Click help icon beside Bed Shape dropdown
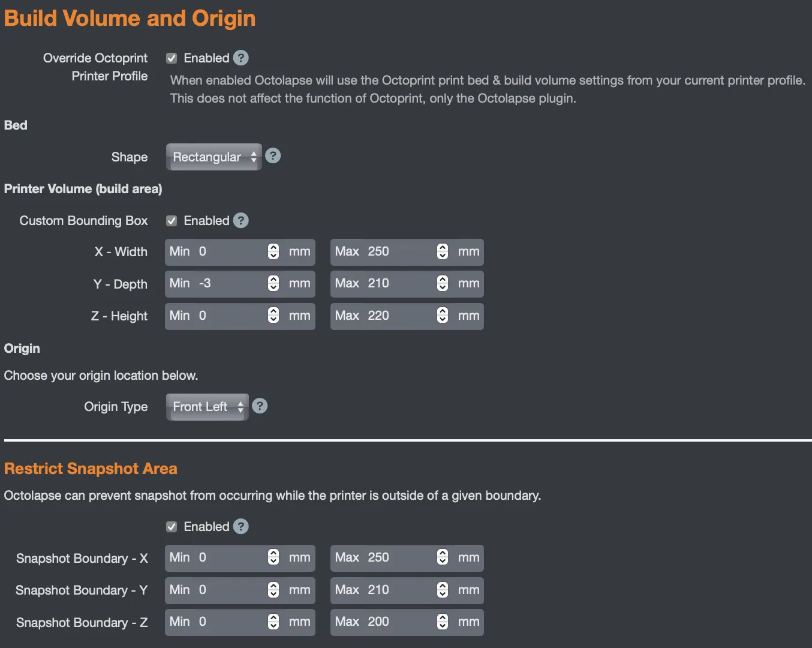The image size is (812, 648). [273, 156]
